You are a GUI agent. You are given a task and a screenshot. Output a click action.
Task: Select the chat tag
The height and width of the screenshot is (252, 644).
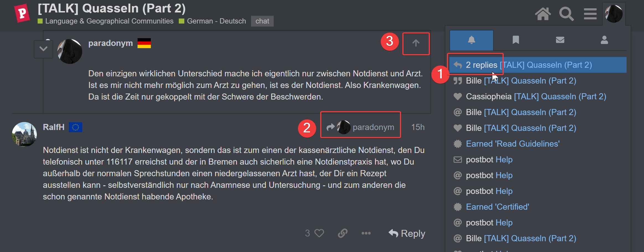pyautogui.click(x=262, y=21)
